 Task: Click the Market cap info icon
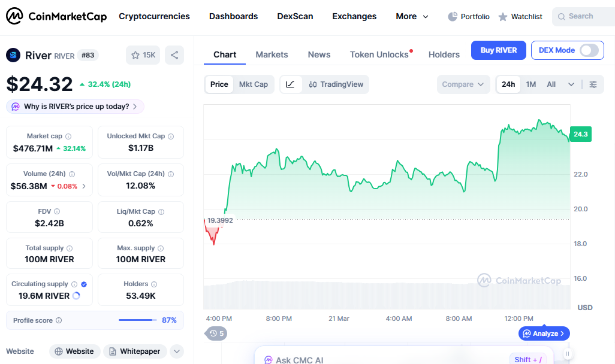pyautogui.click(x=68, y=136)
